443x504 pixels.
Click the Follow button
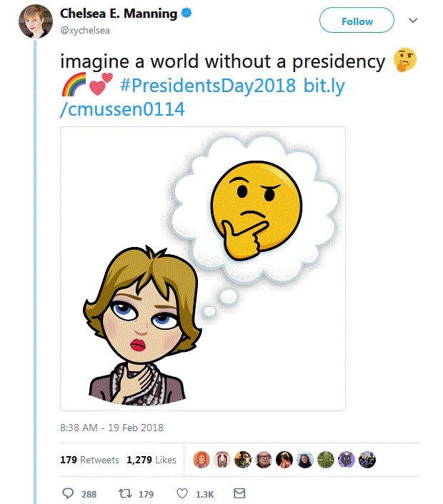[x=357, y=21]
